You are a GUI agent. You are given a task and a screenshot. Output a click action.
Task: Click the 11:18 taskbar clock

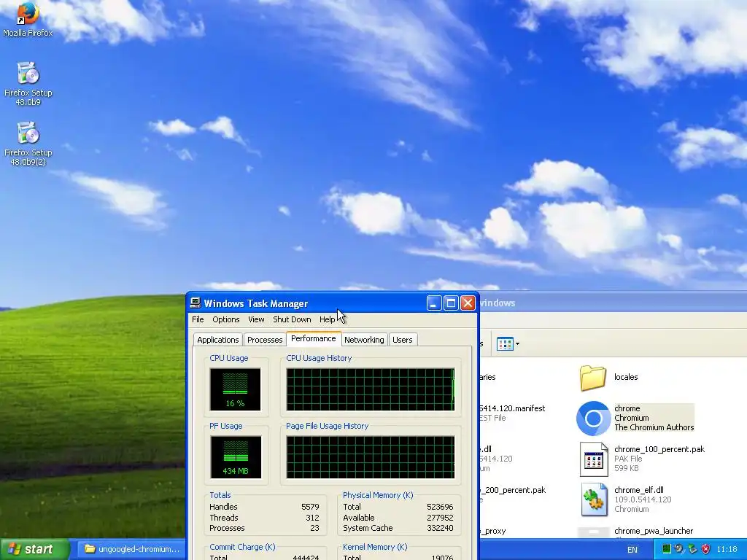(x=727, y=549)
